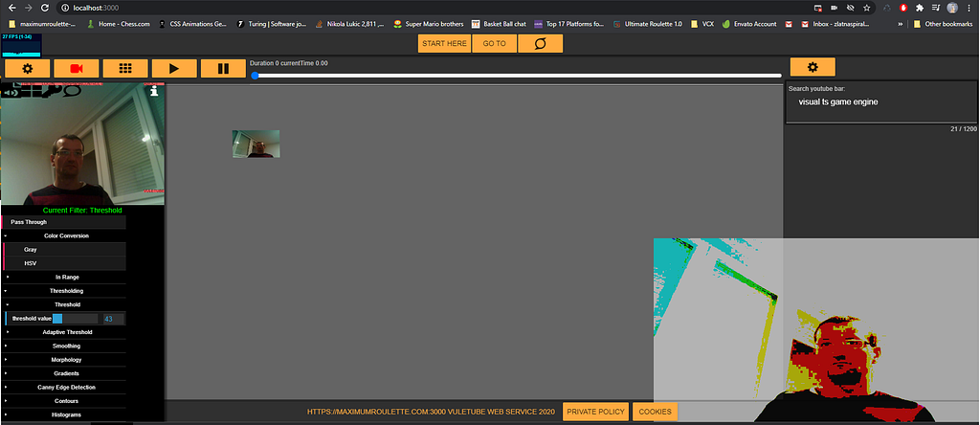This screenshot has width=980, height=425.
Task: Open the Extensions puzzle icon
Action: pyautogui.click(x=920, y=8)
